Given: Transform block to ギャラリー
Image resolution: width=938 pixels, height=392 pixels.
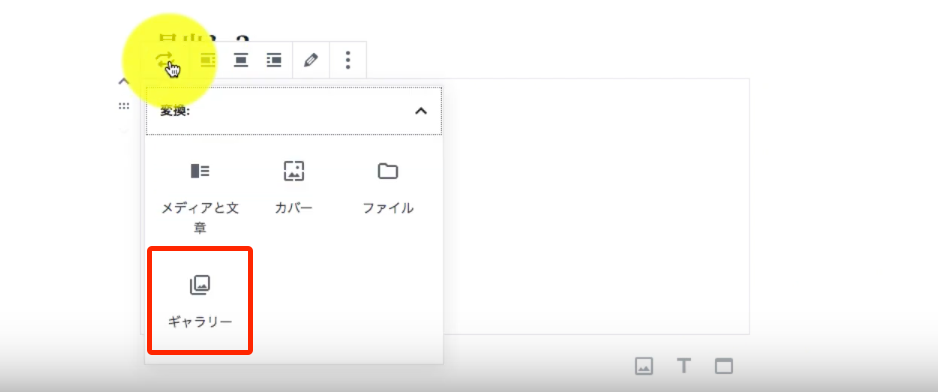Looking at the screenshot, I should pos(200,300).
